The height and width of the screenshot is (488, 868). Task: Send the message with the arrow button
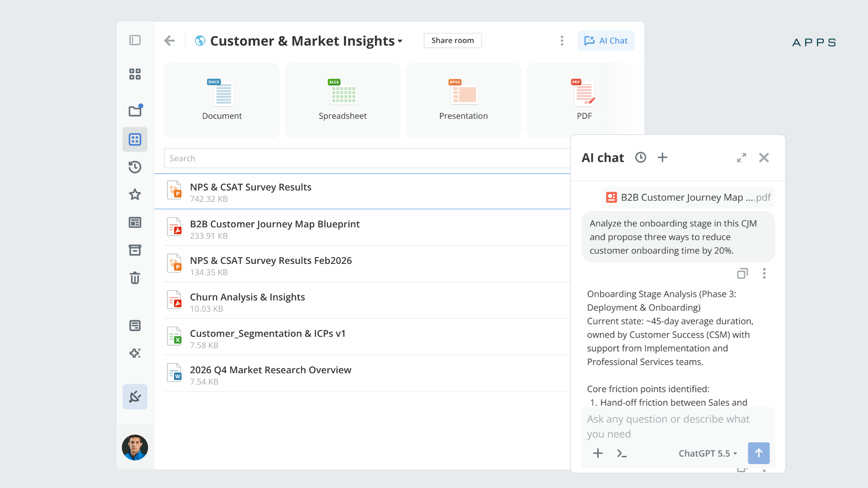click(x=759, y=453)
